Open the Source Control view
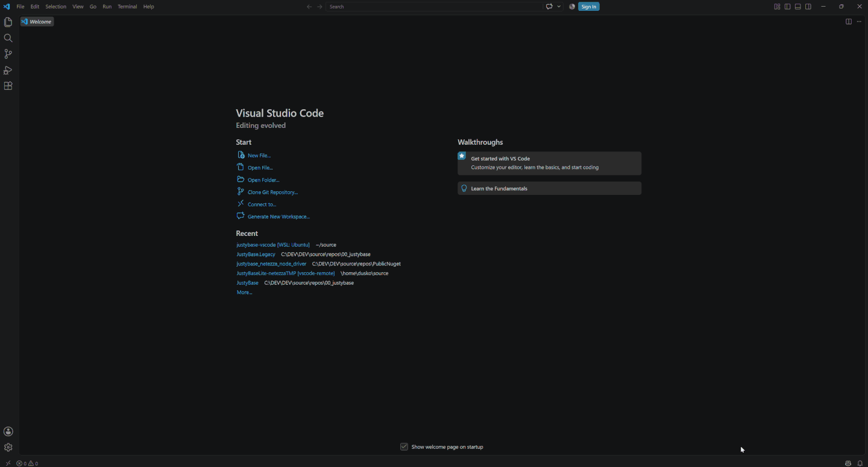 point(8,54)
